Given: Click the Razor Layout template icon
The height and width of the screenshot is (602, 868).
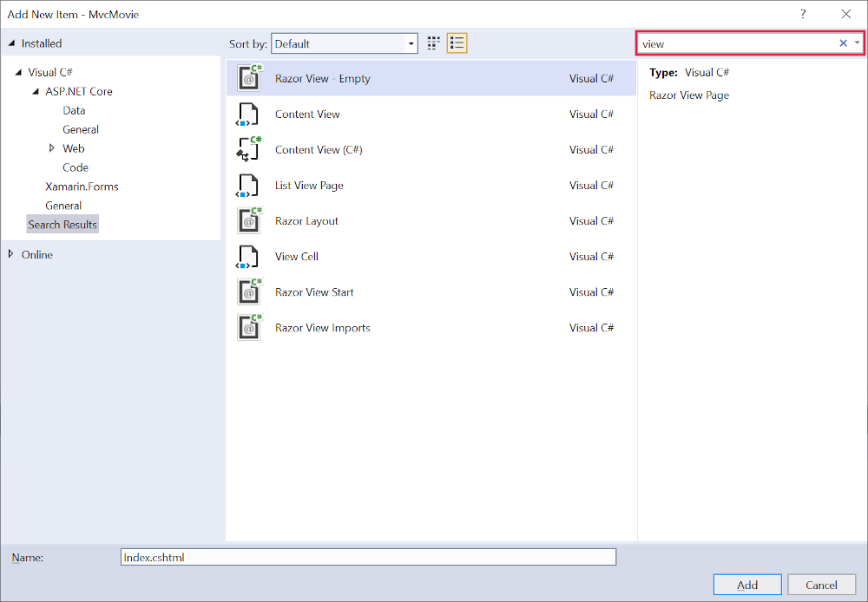Looking at the screenshot, I should 249,221.
